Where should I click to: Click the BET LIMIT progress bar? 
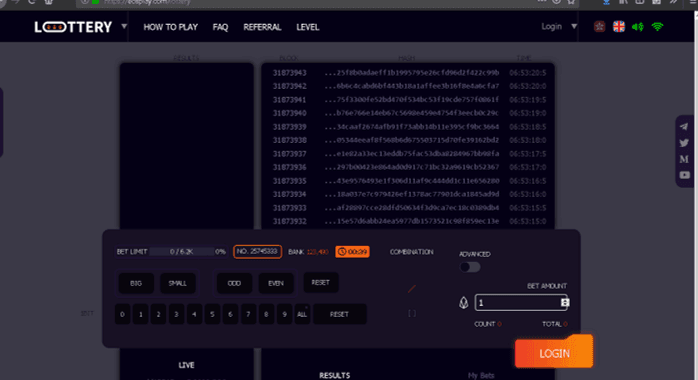tap(182, 252)
